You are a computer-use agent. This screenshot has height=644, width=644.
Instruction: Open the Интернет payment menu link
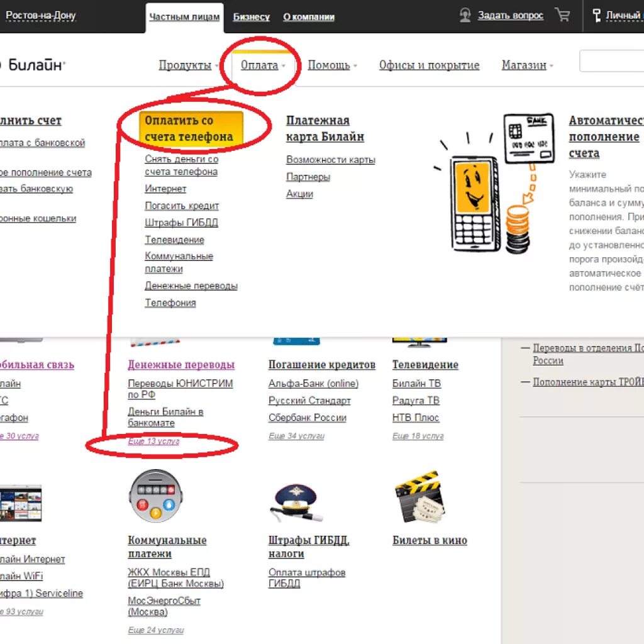[165, 189]
